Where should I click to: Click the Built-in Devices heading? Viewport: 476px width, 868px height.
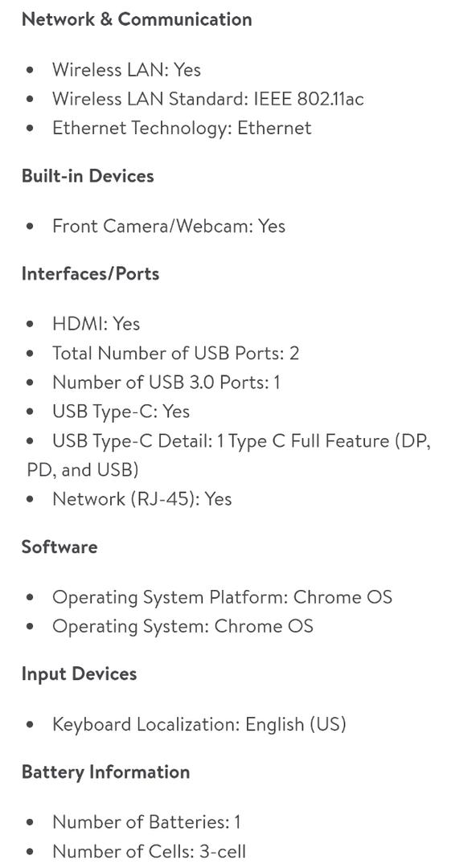point(88,176)
